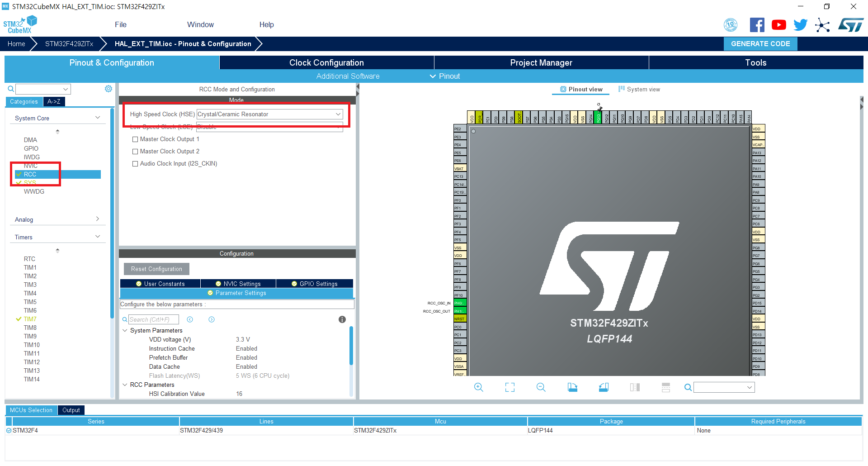
Task: Open the category settings gear icon
Action: [x=108, y=89]
